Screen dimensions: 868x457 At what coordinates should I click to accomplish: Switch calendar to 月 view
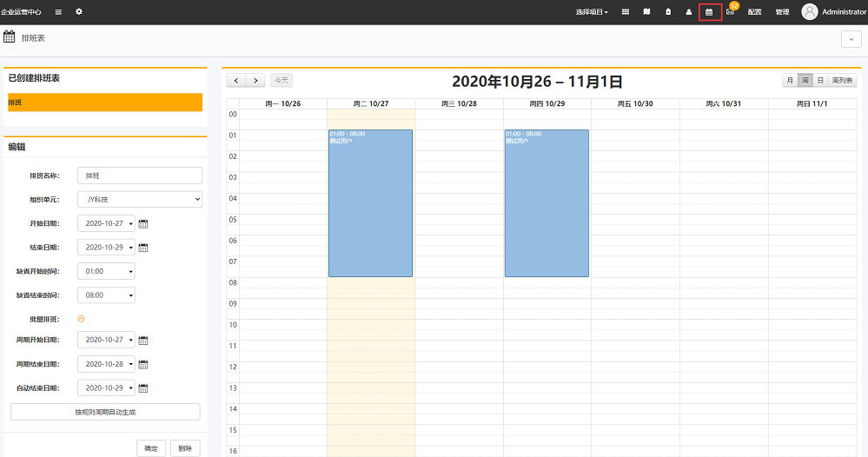tap(790, 80)
